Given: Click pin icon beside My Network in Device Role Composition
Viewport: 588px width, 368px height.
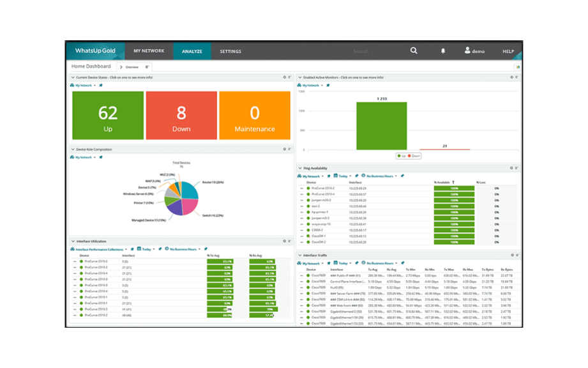Looking at the screenshot, I should pos(101,157).
